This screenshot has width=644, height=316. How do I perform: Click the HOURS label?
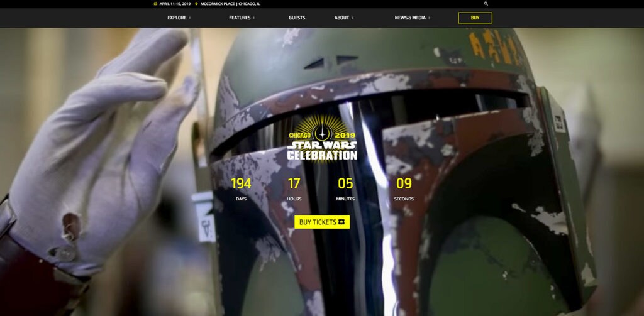[294, 199]
